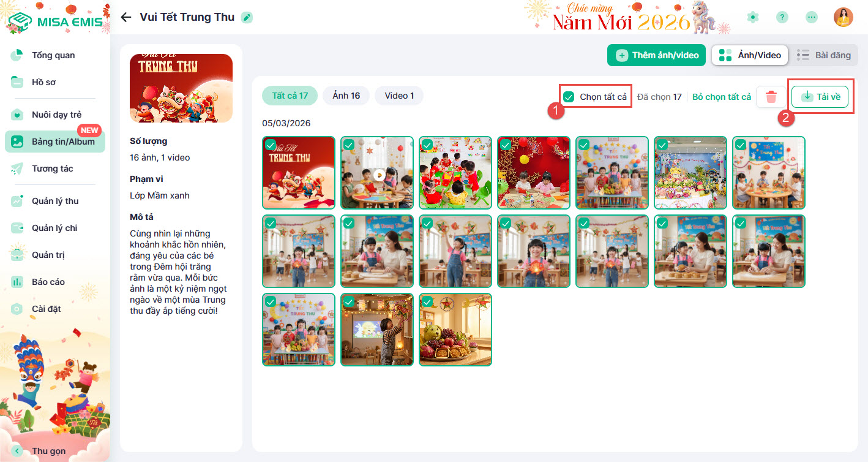Uncheck the fruit platter photo checkbox

click(x=427, y=301)
